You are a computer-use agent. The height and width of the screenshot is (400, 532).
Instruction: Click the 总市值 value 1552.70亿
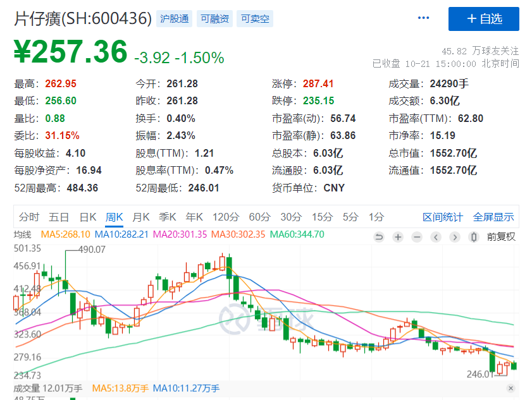tap(454, 153)
